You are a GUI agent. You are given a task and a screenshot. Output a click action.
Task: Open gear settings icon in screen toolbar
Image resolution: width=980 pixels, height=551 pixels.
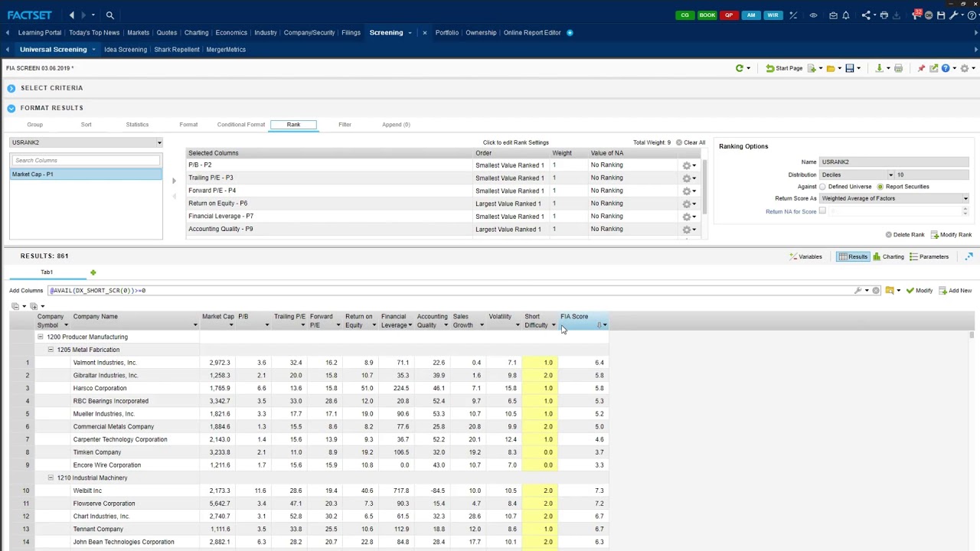point(965,69)
